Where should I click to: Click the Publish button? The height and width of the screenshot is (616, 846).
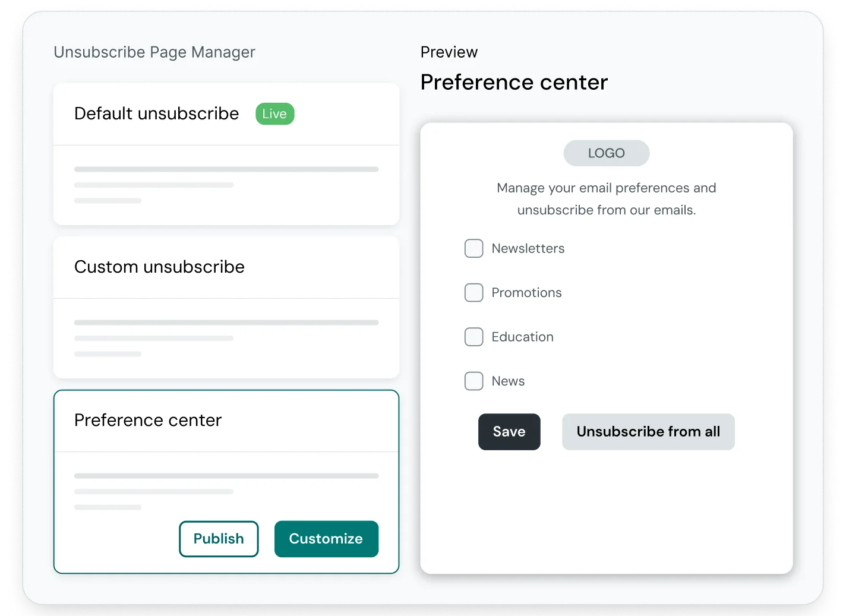tap(219, 539)
